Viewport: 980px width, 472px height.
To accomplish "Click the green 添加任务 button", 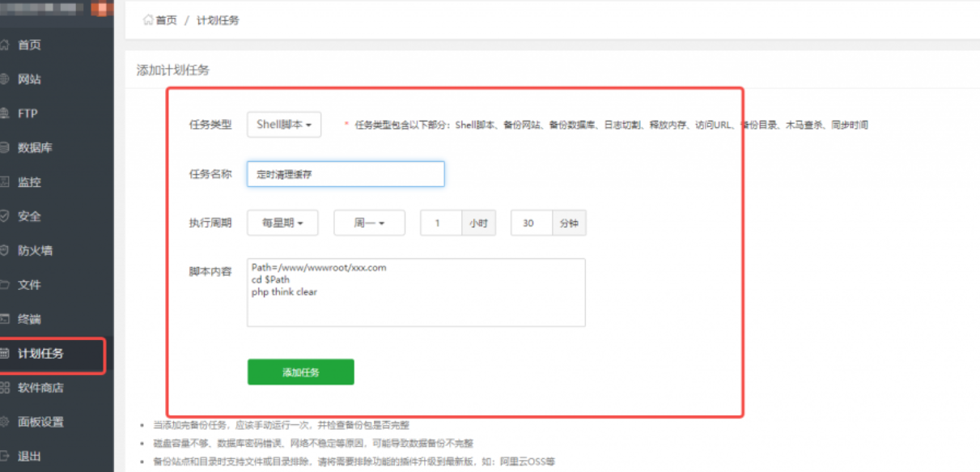I will (300, 372).
